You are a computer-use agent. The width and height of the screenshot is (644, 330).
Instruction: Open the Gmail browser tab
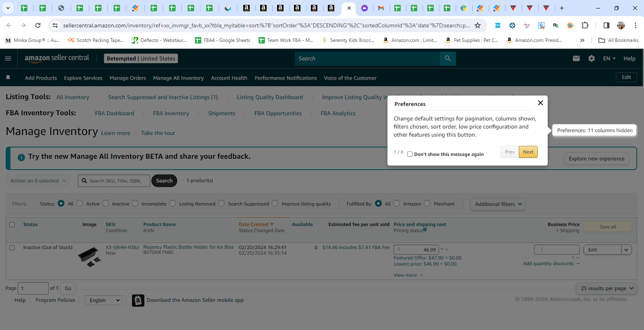[381, 8]
